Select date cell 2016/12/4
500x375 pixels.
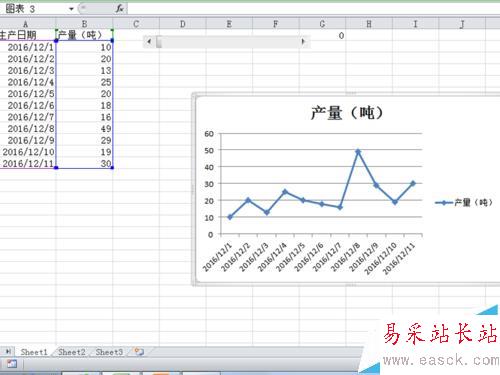(x=28, y=82)
